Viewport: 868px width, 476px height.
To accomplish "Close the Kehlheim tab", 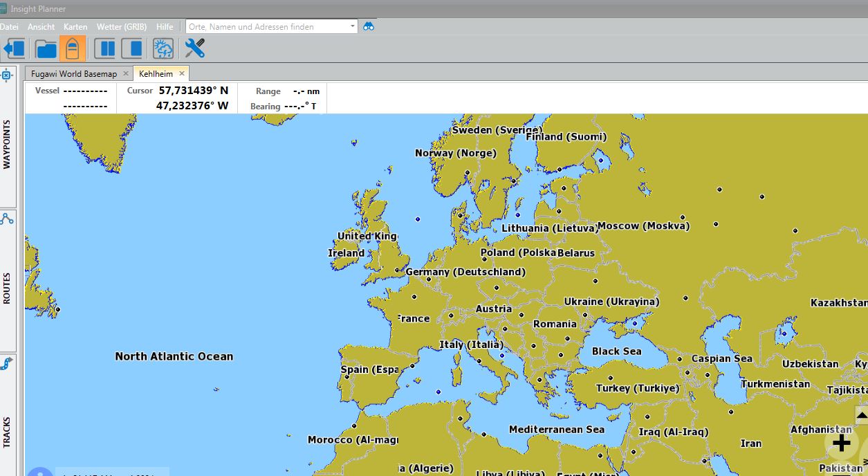I will click(x=182, y=73).
